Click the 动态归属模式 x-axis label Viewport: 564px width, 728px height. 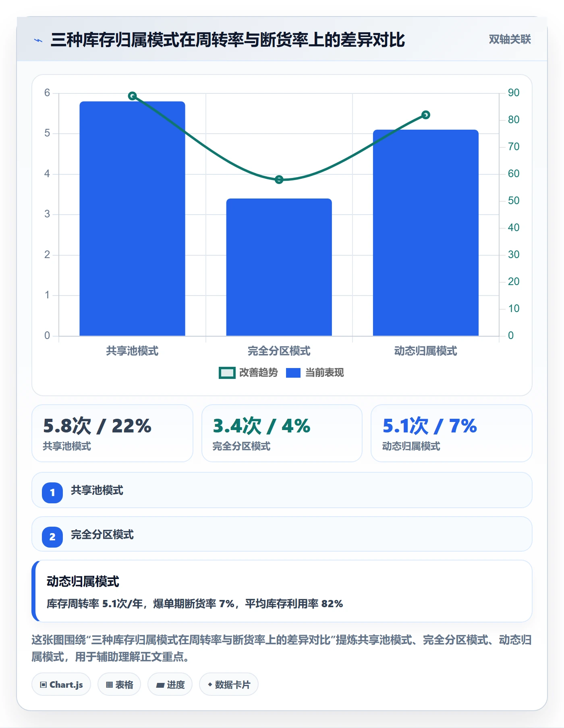coord(425,351)
